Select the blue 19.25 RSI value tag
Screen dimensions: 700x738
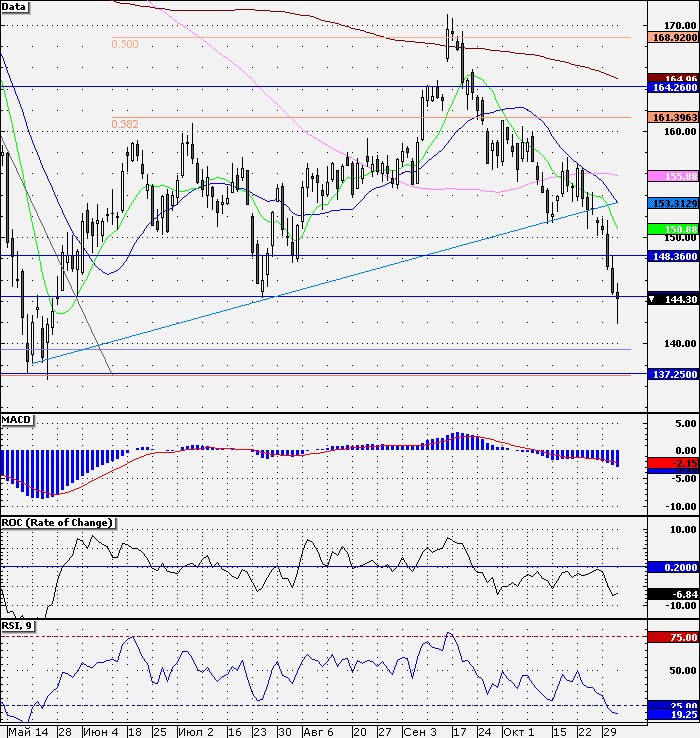pos(673,714)
